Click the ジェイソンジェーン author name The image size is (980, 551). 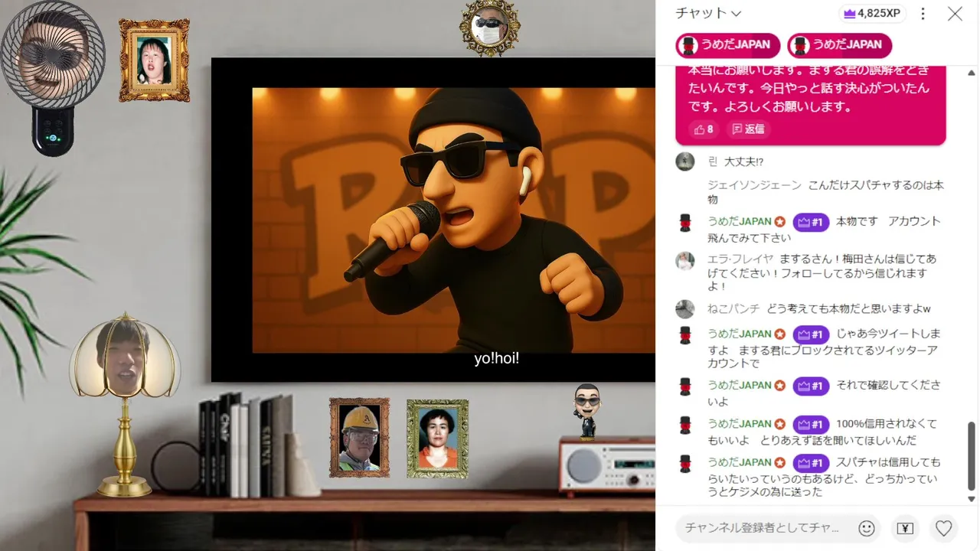(754, 185)
